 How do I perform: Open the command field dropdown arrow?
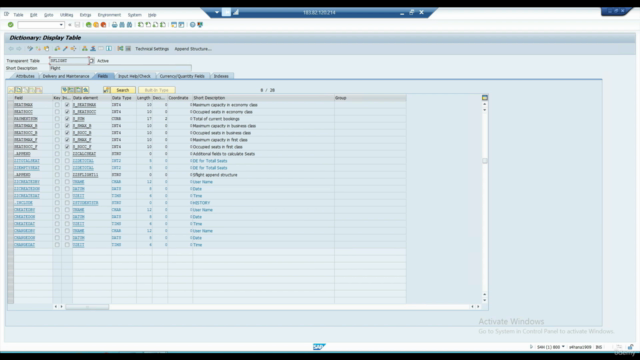tap(61, 25)
